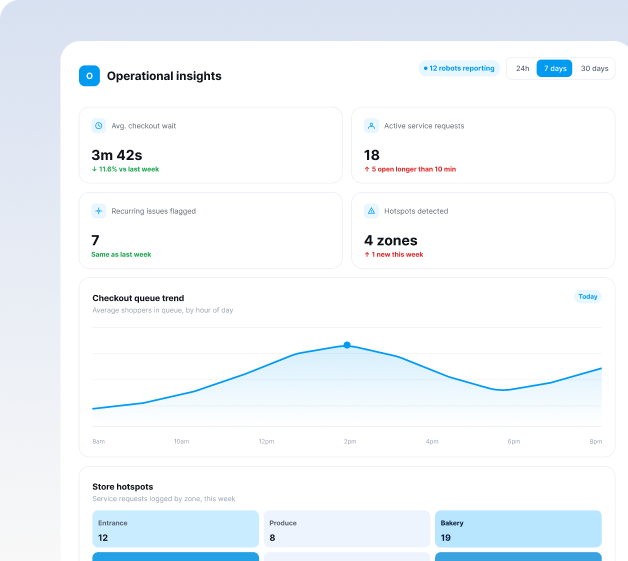The image size is (628, 561).
Task: Click the Store hotspots title
Action: (x=123, y=487)
